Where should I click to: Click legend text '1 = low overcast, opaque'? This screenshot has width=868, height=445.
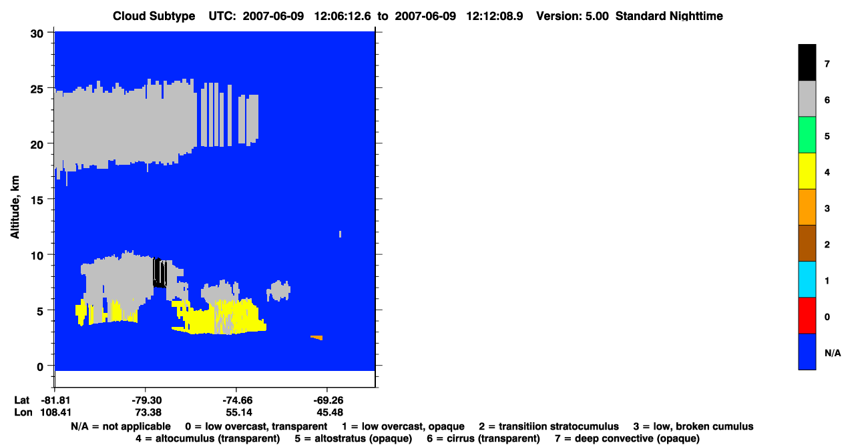[403, 426]
